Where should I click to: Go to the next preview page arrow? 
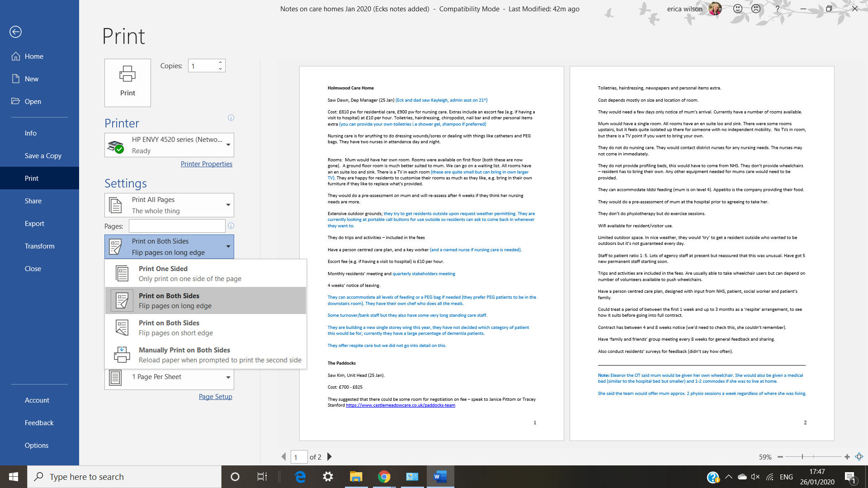point(330,457)
